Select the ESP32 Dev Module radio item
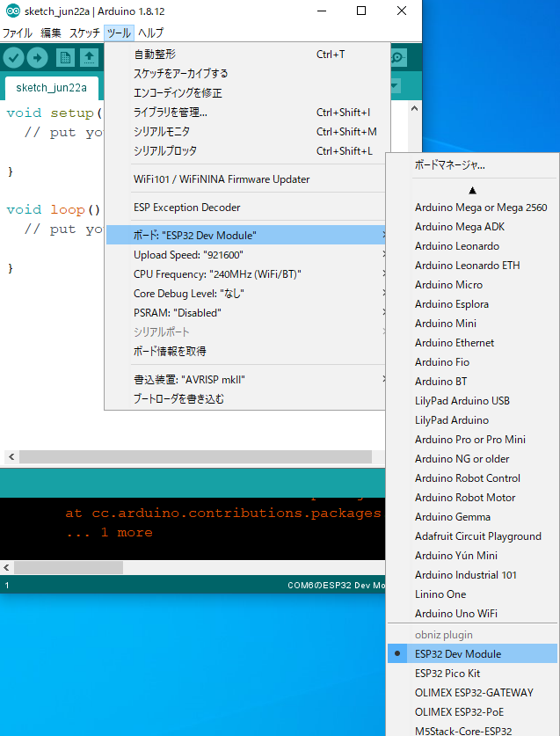The image size is (560, 736). click(458, 654)
